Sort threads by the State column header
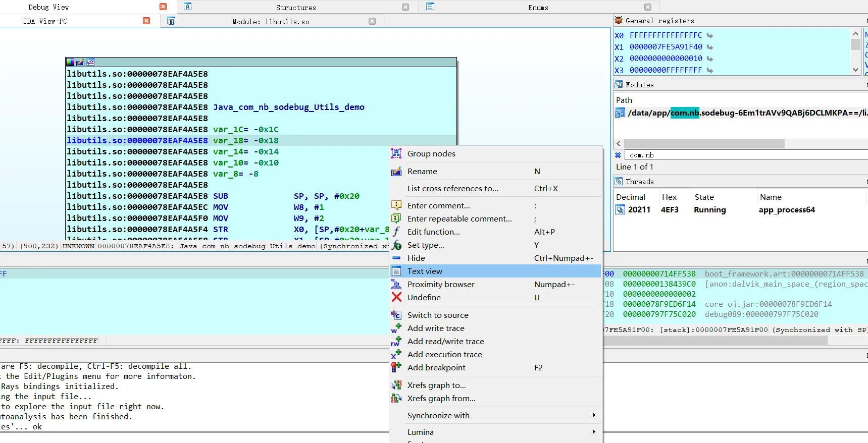This screenshot has width=868, height=443. pyautogui.click(x=704, y=197)
